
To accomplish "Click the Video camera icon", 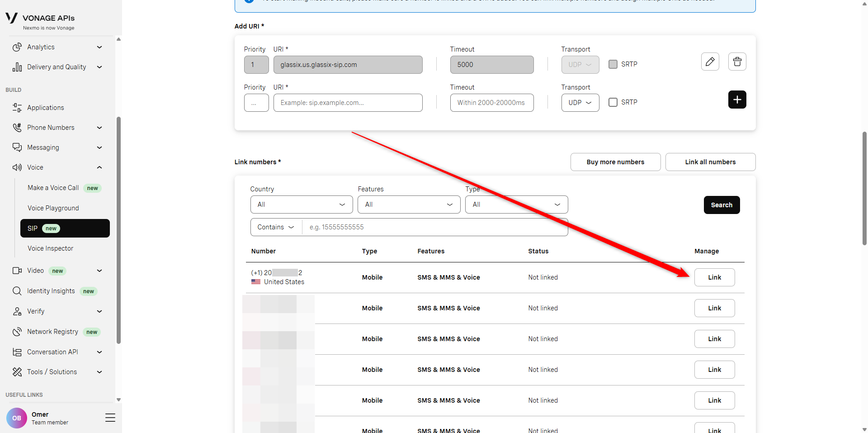I will point(17,271).
